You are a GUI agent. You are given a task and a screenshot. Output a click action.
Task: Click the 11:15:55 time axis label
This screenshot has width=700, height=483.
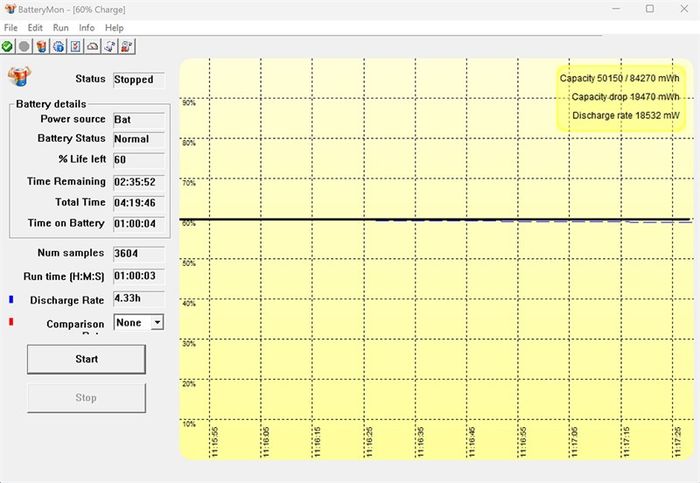215,441
